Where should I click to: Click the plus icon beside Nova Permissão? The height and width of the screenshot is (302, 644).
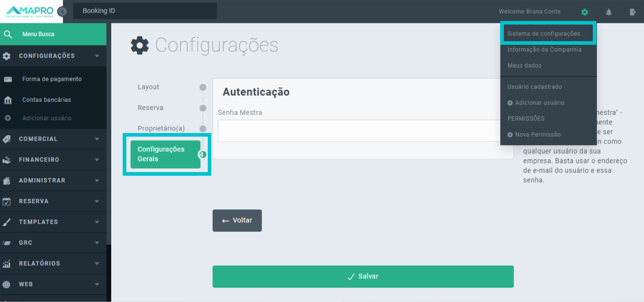click(x=510, y=135)
